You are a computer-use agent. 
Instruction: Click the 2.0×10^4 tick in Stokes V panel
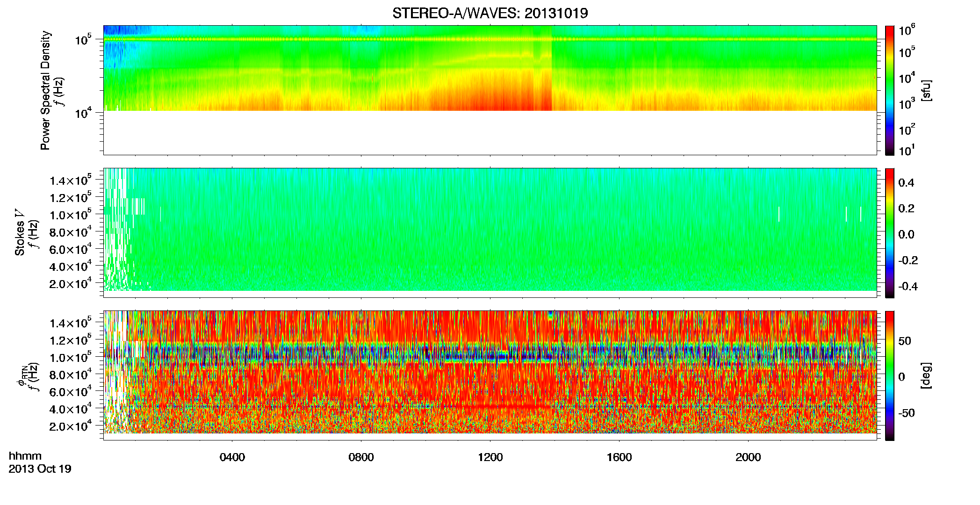pyautogui.click(x=70, y=283)
